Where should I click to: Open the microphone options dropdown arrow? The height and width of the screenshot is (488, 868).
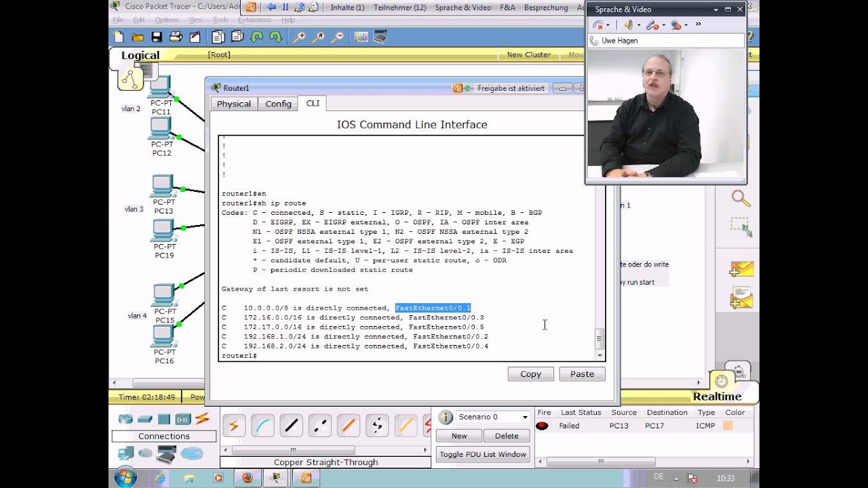[663, 25]
